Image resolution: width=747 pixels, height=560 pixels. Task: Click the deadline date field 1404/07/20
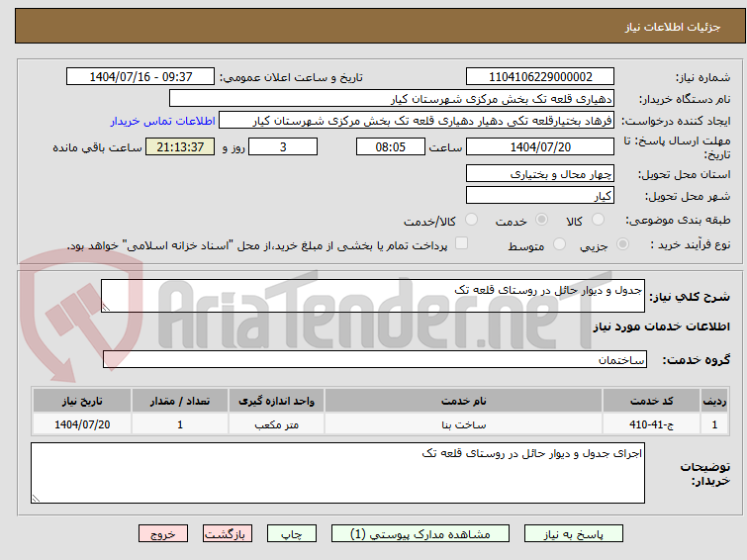tap(540, 146)
